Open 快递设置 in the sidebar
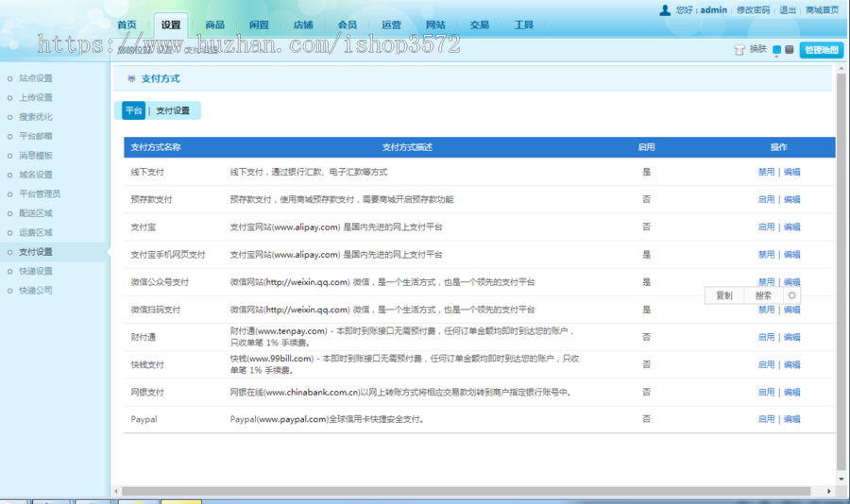The height and width of the screenshot is (504, 850). point(36,271)
